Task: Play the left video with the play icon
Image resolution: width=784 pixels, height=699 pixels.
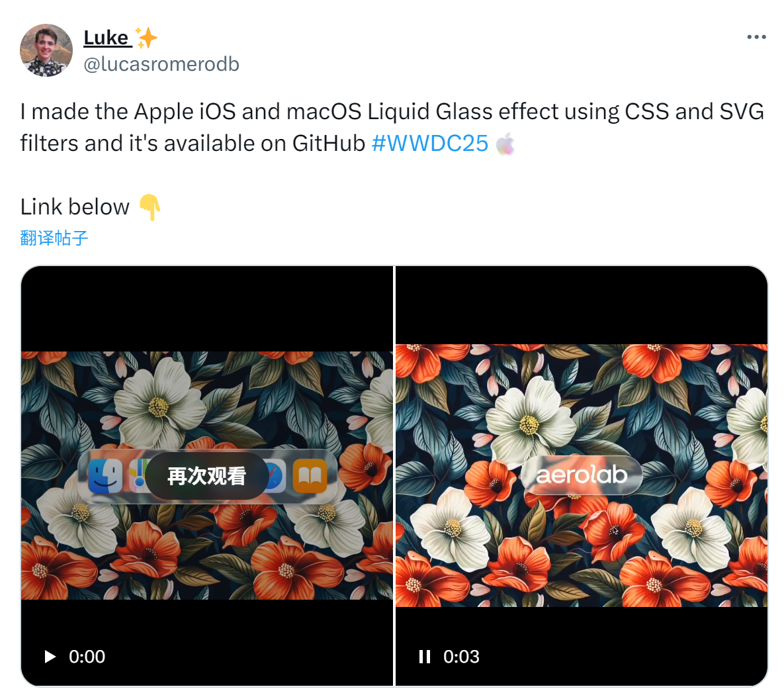Action: tap(50, 657)
